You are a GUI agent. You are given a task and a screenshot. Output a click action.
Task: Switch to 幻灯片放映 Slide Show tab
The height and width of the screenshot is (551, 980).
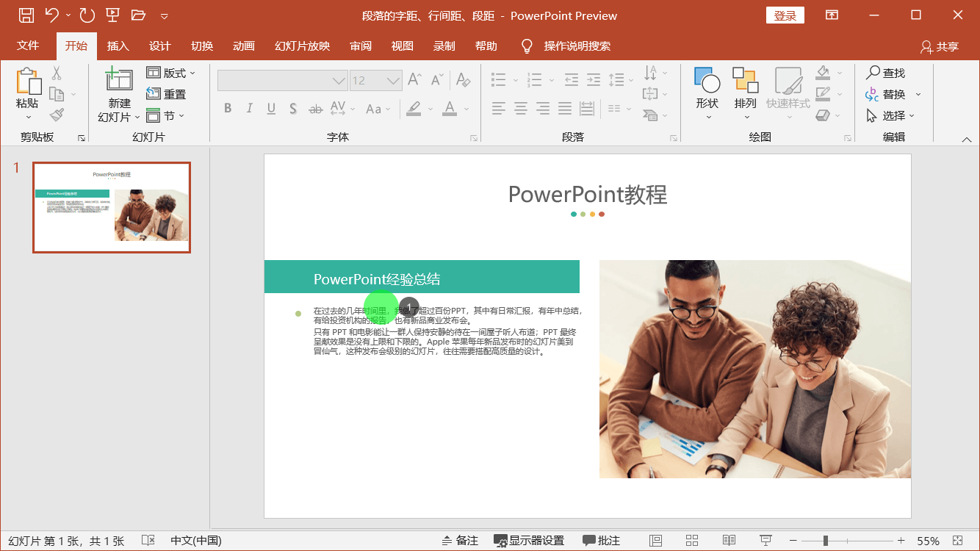[x=302, y=46]
